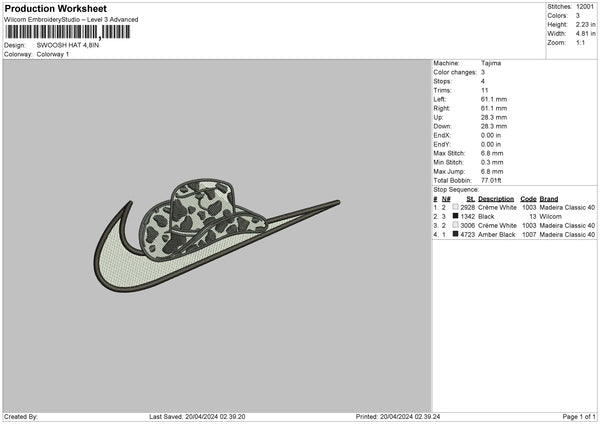Click the Description column header

coord(496,199)
